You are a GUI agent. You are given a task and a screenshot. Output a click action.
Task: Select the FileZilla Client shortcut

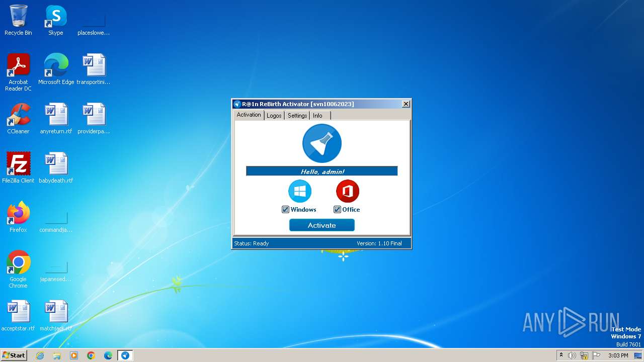pyautogui.click(x=18, y=168)
